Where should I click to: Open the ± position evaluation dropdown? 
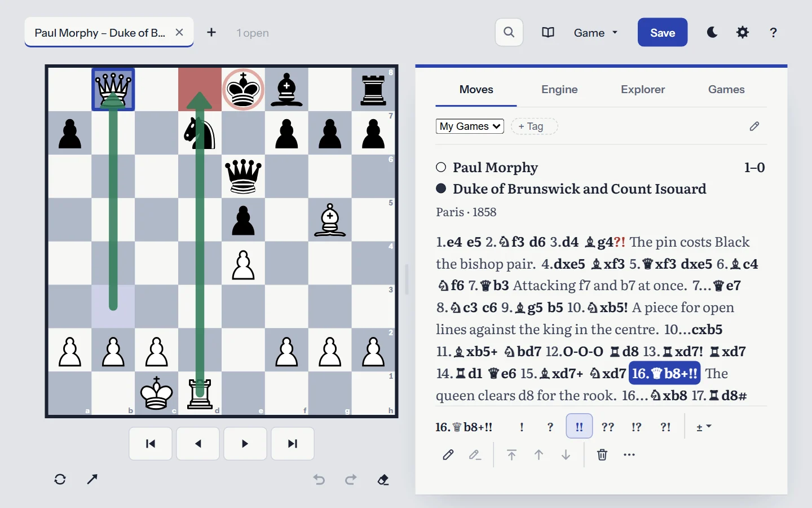click(704, 427)
